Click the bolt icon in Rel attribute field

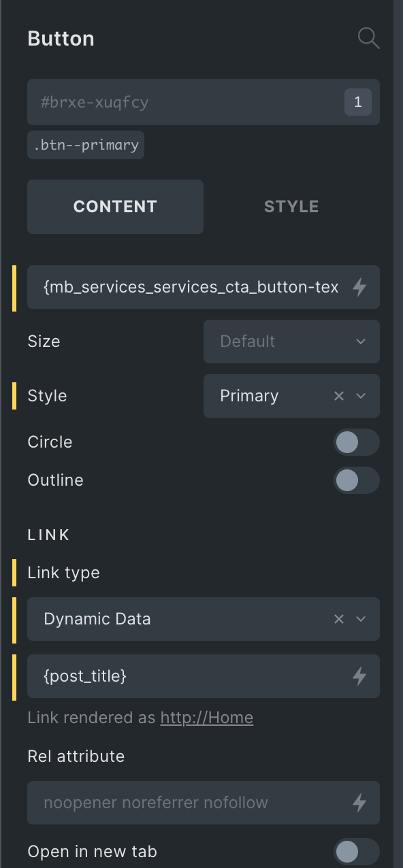[359, 803]
